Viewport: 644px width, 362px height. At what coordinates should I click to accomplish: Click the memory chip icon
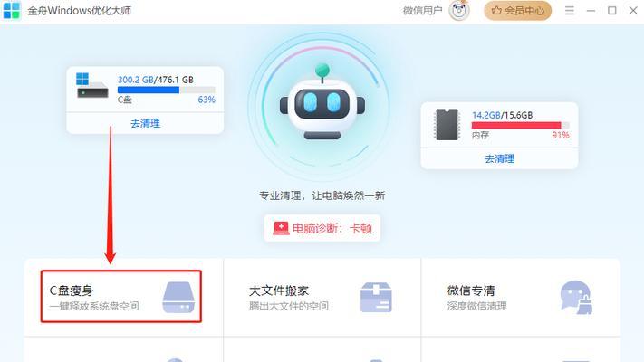[x=447, y=124]
